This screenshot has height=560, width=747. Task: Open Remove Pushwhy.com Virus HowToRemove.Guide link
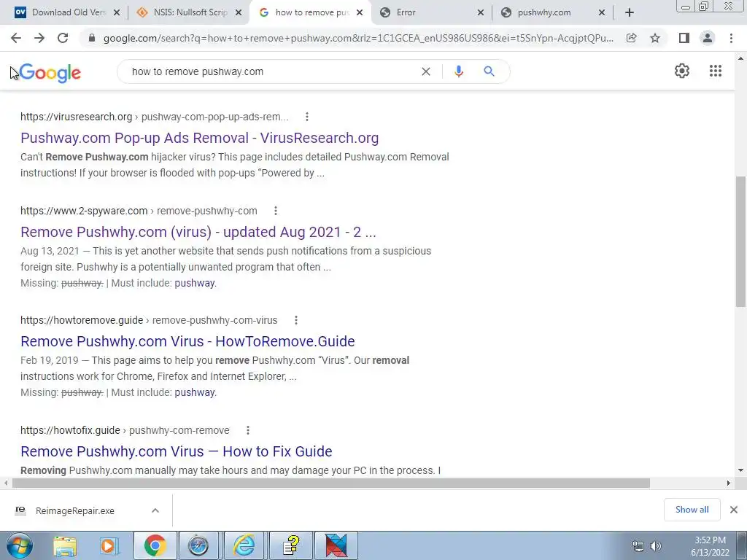187,341
